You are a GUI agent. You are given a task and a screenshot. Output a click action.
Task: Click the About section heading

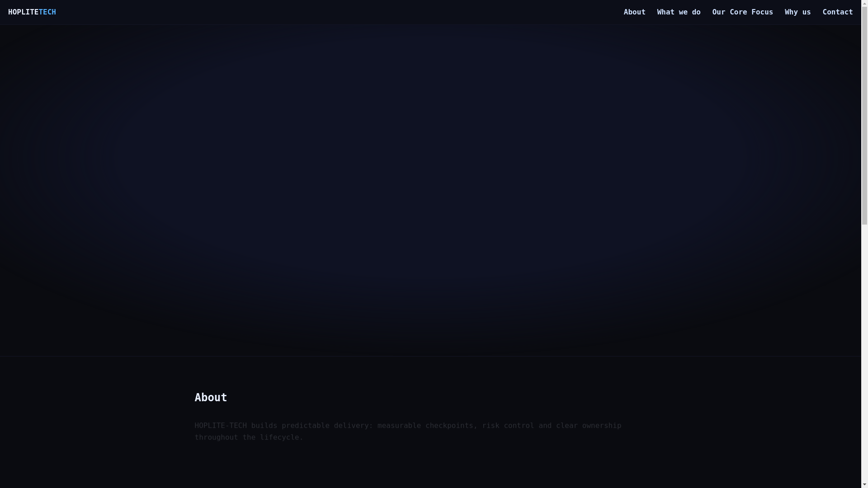pyautogui.click(x=211, y=398)
